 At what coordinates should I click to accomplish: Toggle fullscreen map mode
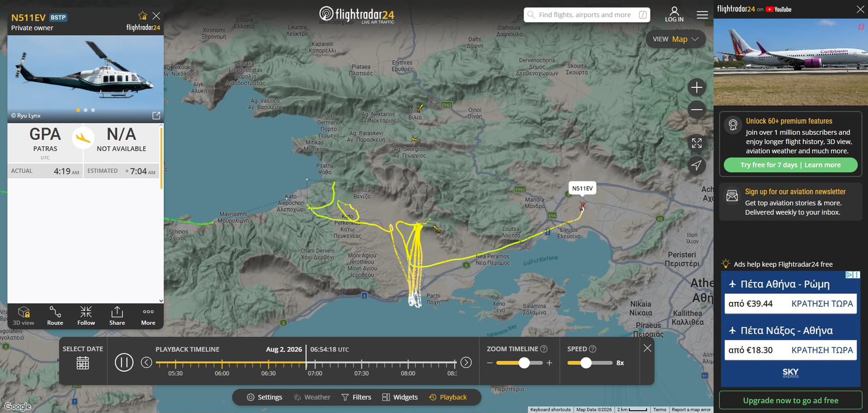tap(697, 143)
